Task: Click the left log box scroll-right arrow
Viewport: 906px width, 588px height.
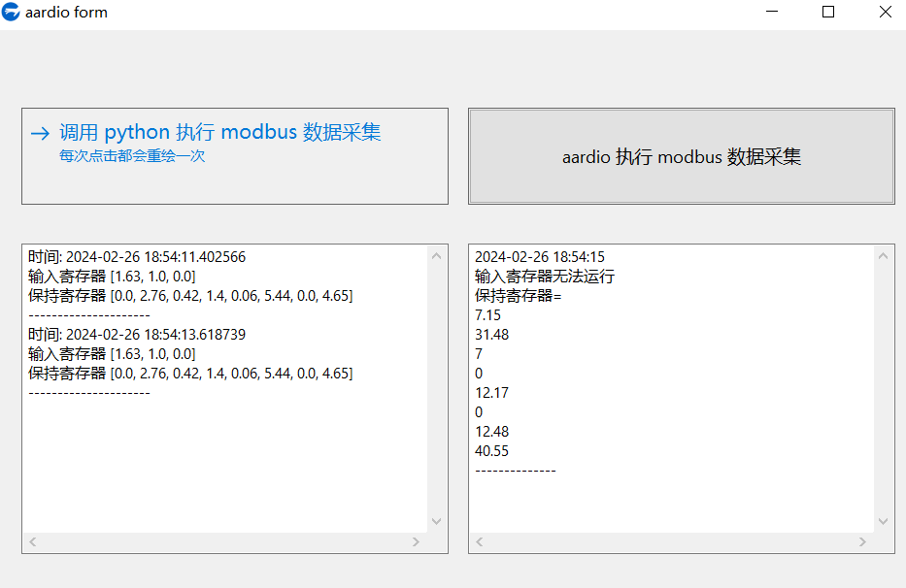Action: tap(416, 541)
